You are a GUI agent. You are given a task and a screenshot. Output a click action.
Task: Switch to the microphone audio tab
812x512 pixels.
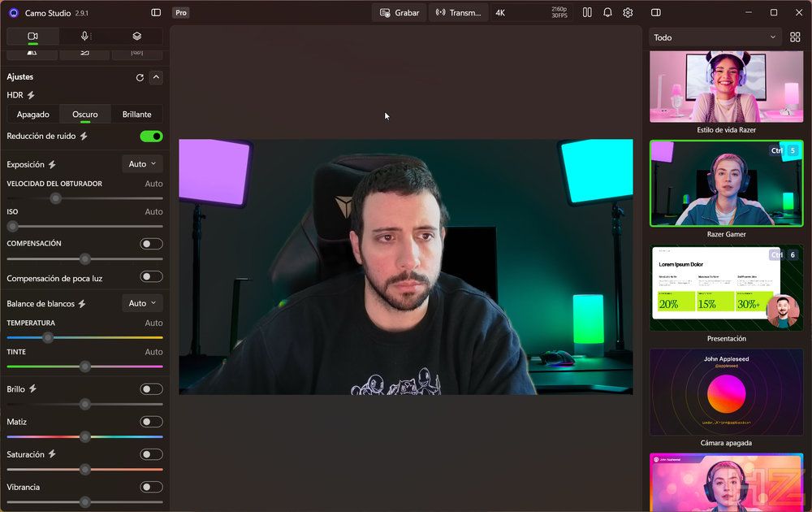click(85, 37)
